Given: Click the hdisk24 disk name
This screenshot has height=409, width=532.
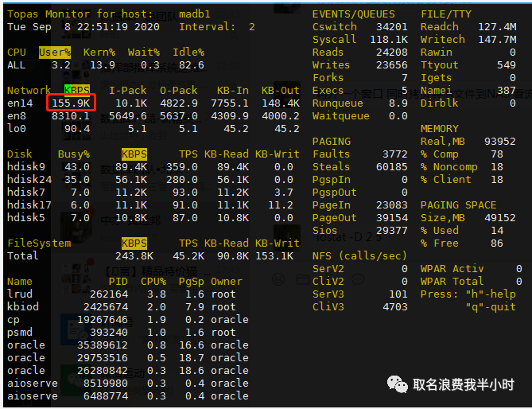Looking at the screenshot, I should [x=29, y=180].
